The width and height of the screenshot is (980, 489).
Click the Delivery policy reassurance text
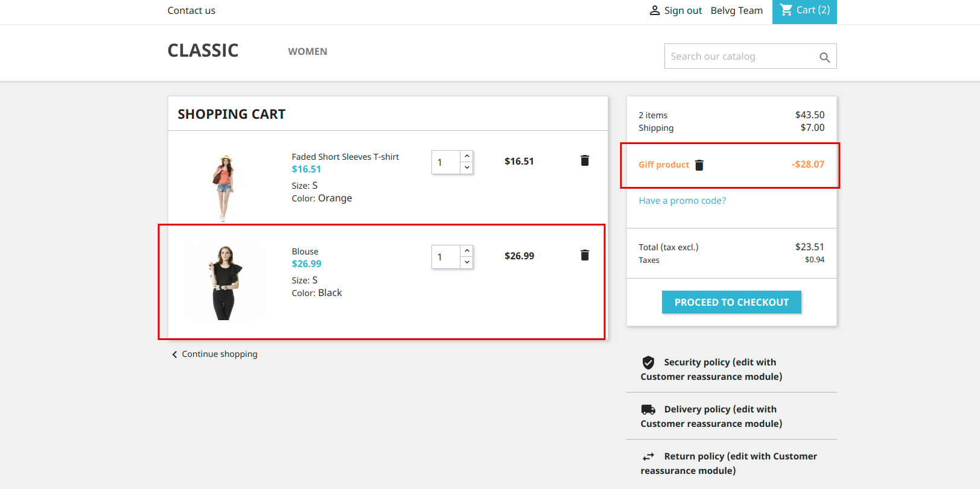711,416
